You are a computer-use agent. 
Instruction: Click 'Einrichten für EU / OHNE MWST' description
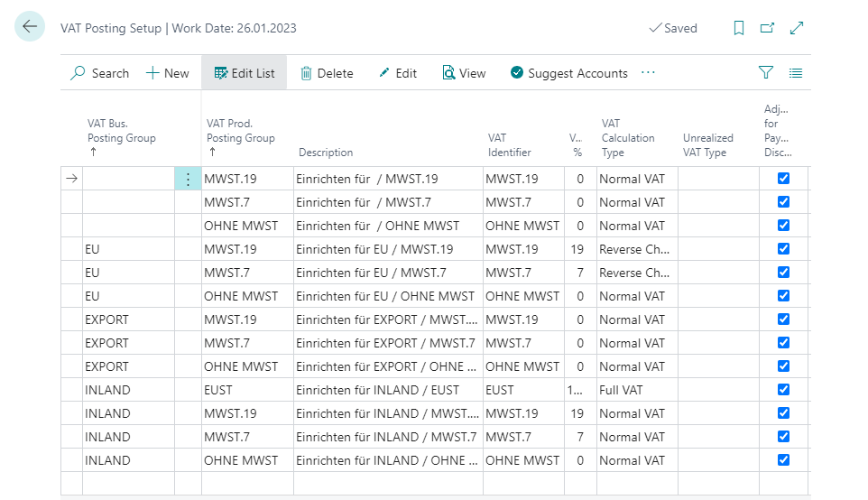tap(388, 296)
